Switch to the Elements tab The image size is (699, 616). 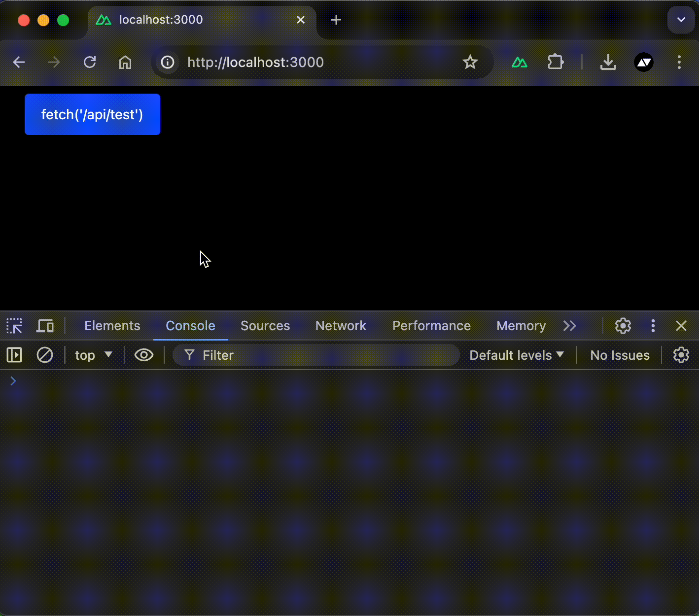(112, 326)
